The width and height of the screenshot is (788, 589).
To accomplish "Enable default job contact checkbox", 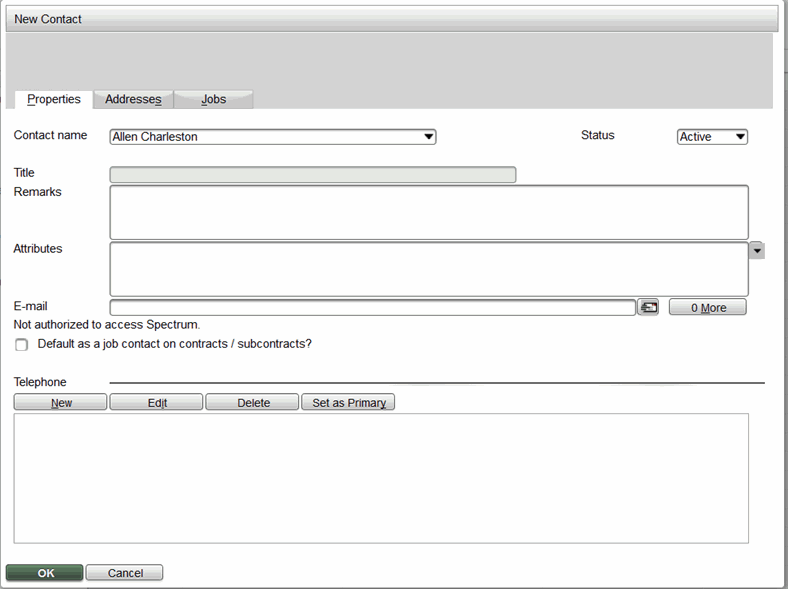I will coord(21,345).
